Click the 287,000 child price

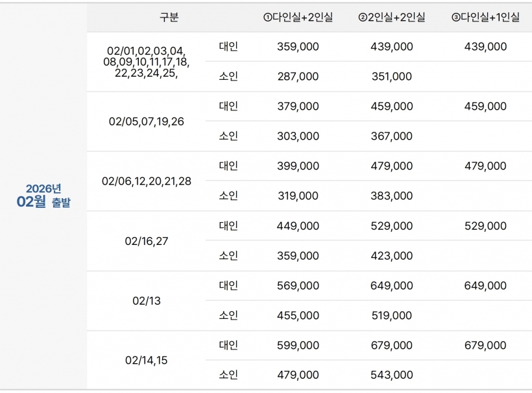point(298,77)
